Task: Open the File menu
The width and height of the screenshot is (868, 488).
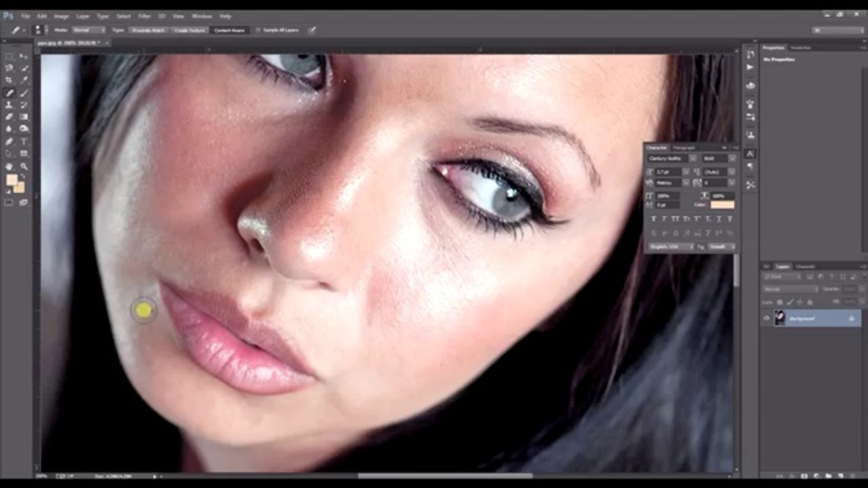Action: [x=25, y=16]
